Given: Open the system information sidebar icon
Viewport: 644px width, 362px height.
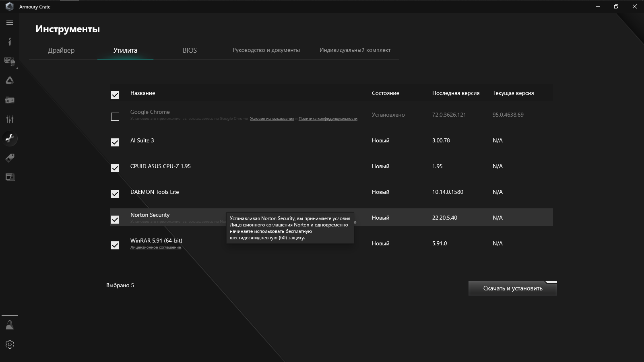Looking at the screenshot, I should tap(10, 42).
